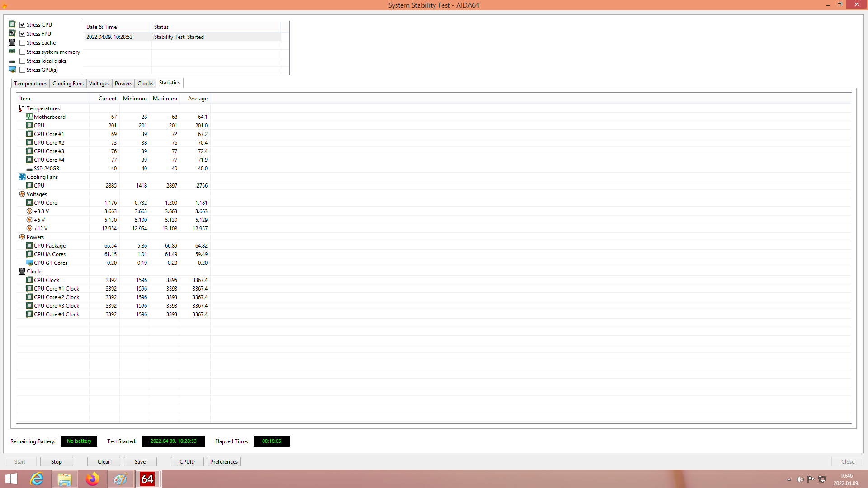Screen dimensions: 868x488
Task: Enable the Stress system memory checkbox
Action: pos(22,52)
